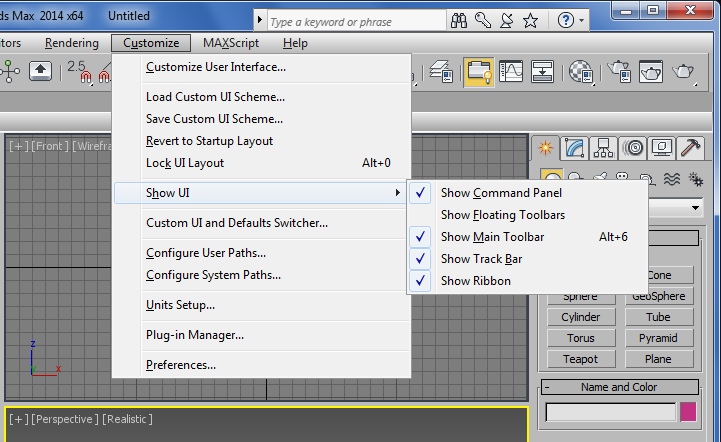Image resolution: width=721 pixels, height=442 pixels.
Task: Click the star Favorites icon
Action: pos(531,20)
